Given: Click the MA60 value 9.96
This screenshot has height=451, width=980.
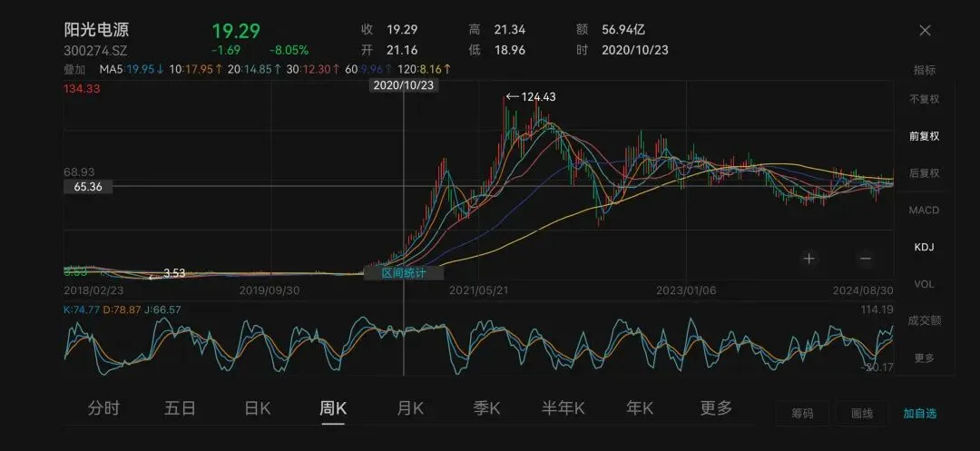Looking at the screenshot, I should coord(368,69).
